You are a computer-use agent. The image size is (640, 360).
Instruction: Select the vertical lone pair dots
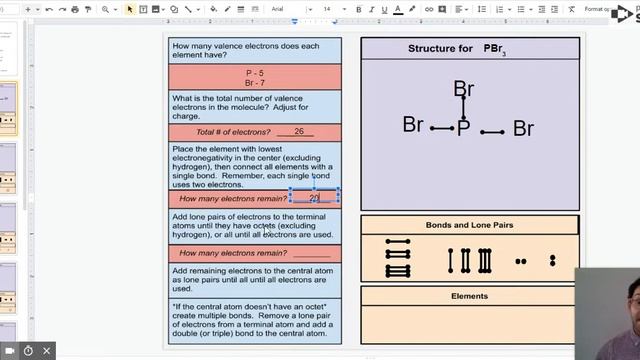coord(553,261)
